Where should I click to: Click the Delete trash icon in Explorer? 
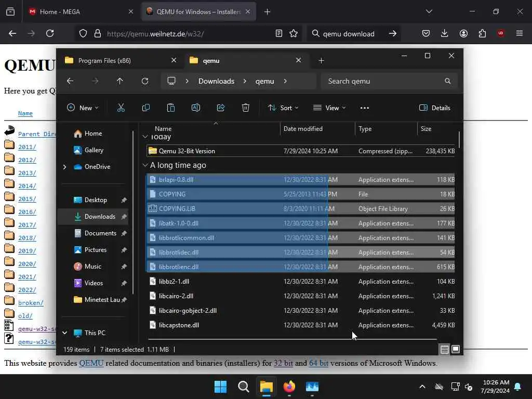pyautogui.click(x=246, y=108)
